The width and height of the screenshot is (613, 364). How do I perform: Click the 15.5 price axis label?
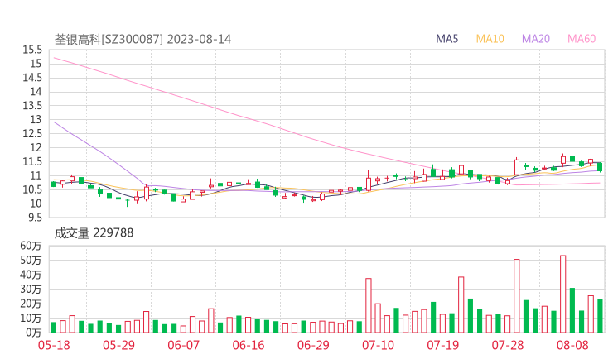(32, 50)
